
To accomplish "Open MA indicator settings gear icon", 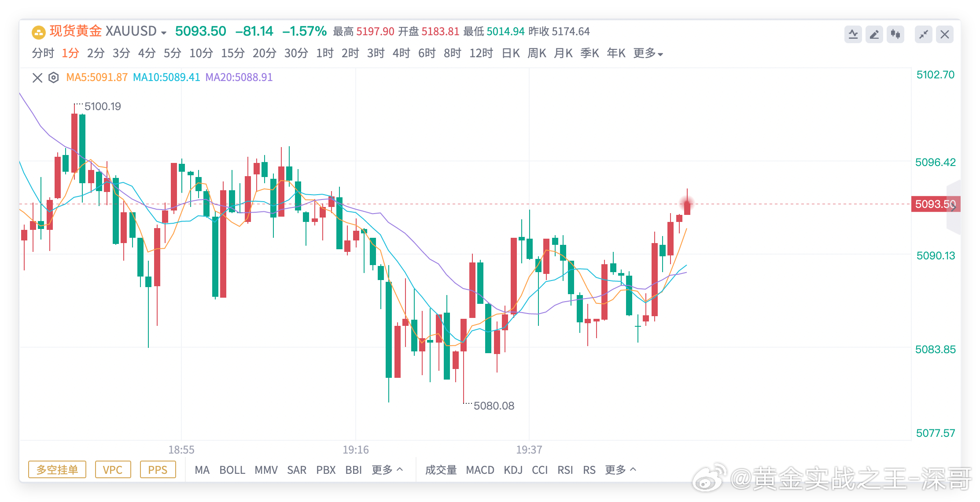I will tap(53, 77).
